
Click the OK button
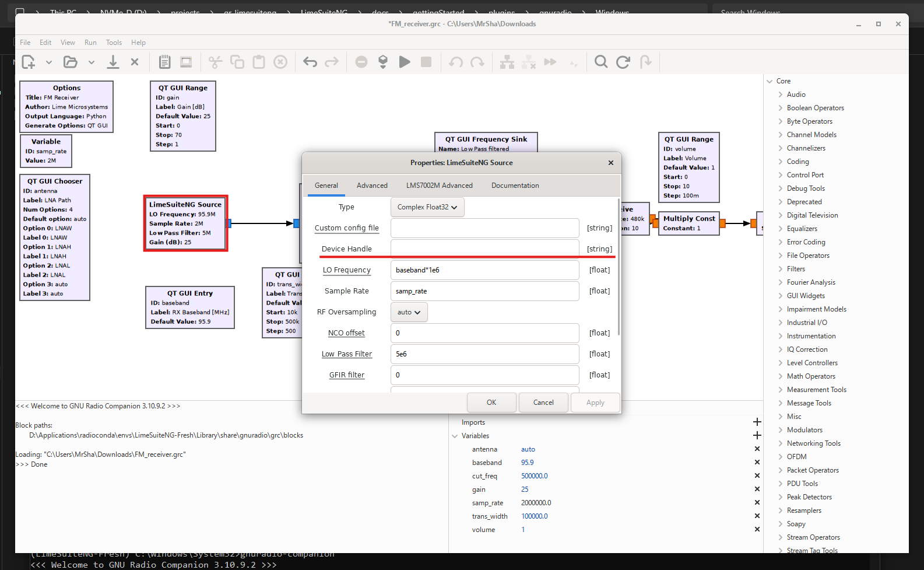click(491, 403)
